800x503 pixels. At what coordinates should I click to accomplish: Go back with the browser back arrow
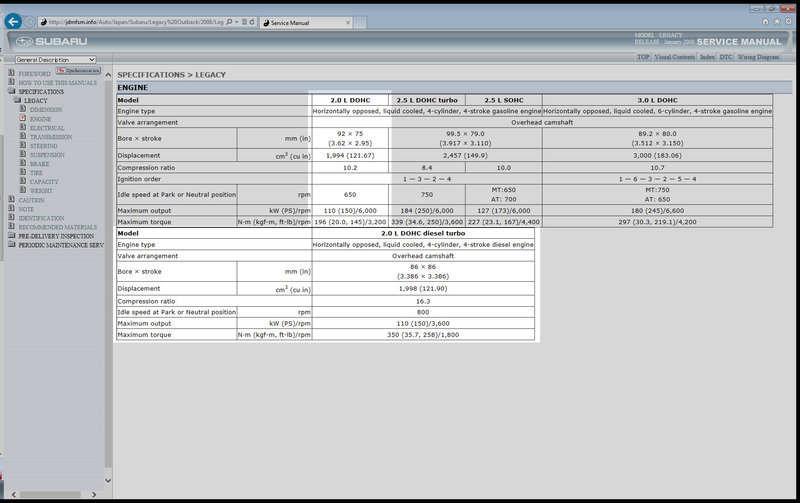pyautogui.click(x=13, y=21)
